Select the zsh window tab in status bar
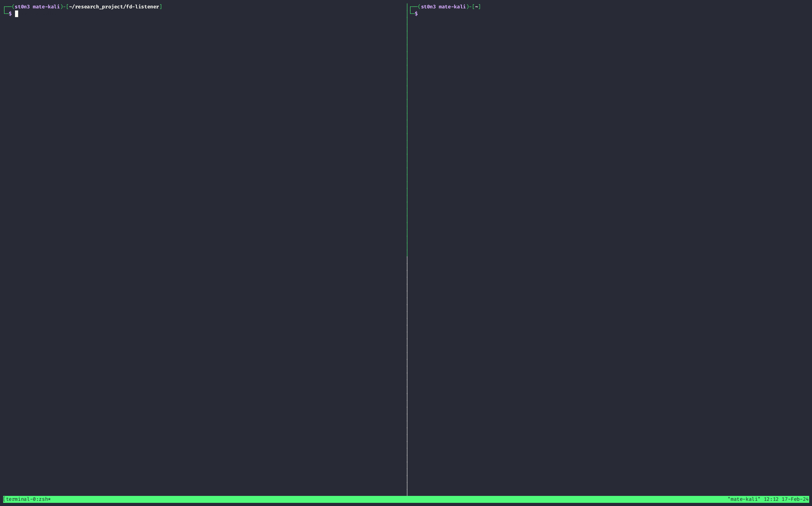The width and height of the screenshot is (812, 506). click(x=43, y=499)
